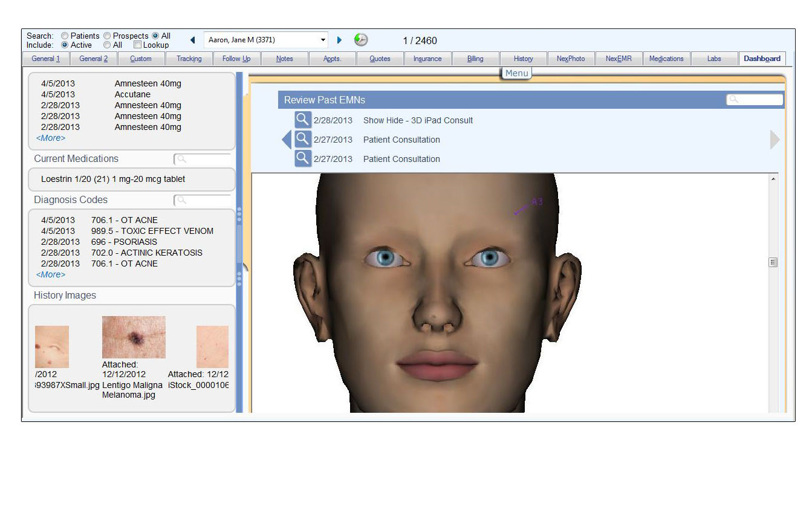Advance to next patient with forward arrow
Image resolution: width=812 pixels, height=524 pixels.
(x=339, y=39)
